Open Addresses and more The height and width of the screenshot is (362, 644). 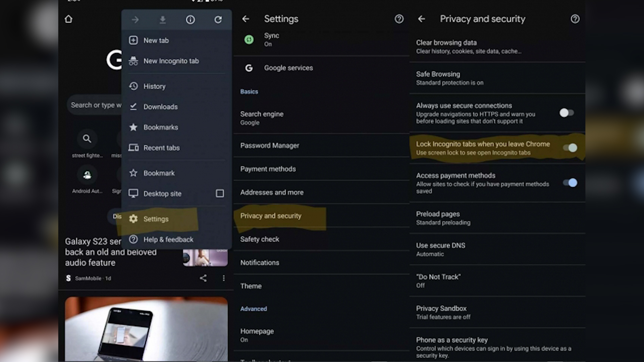pyautogui.click(x=321, y=192)
